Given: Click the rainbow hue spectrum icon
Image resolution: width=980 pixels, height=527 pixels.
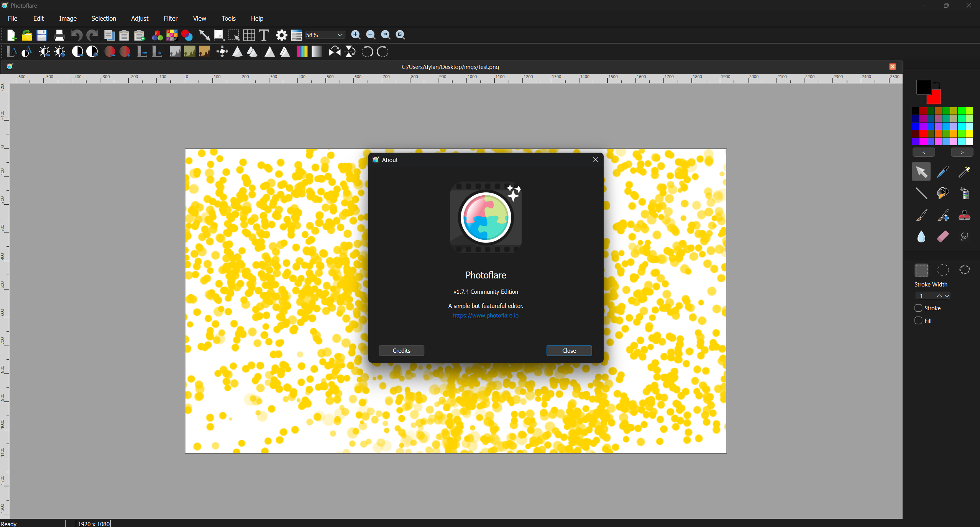Looking at the screenshot, I should point(302,52).
